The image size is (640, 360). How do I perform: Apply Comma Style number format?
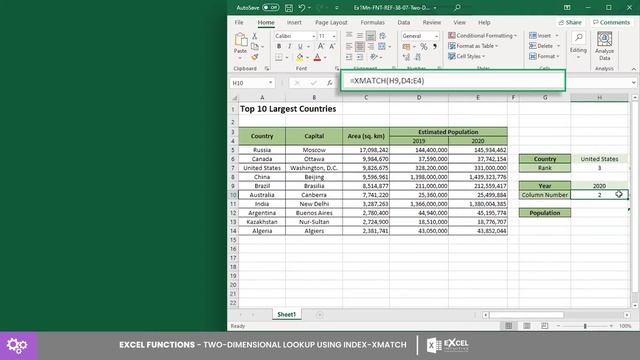pyautogui.click(x=435, y=47)
